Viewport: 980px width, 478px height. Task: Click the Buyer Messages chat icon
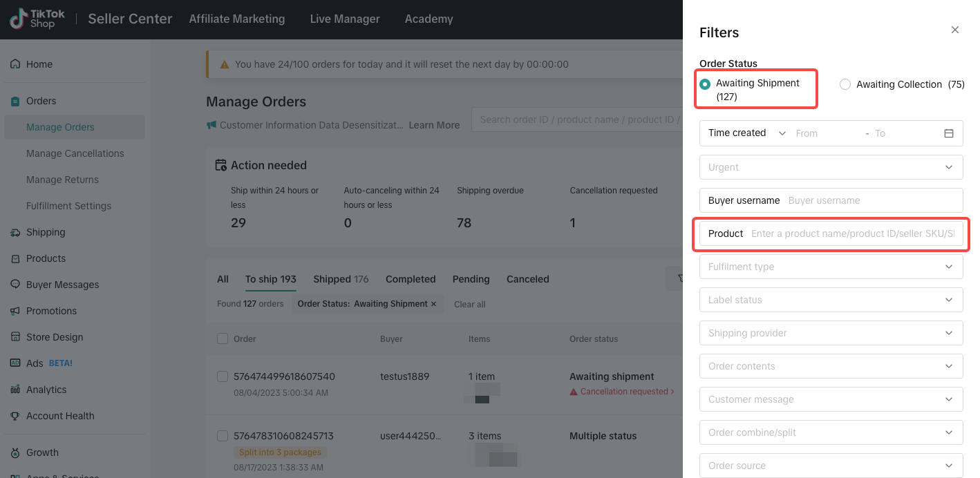pos(15,285)
